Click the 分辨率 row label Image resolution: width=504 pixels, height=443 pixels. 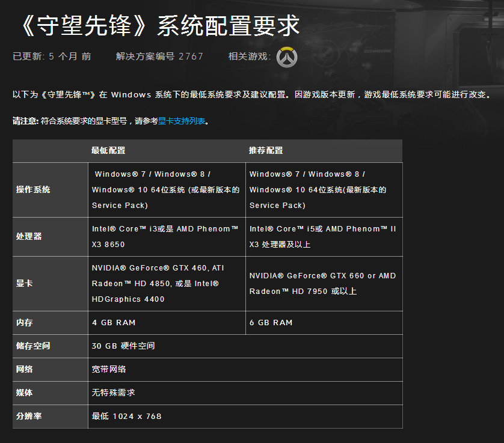point(29,416)
